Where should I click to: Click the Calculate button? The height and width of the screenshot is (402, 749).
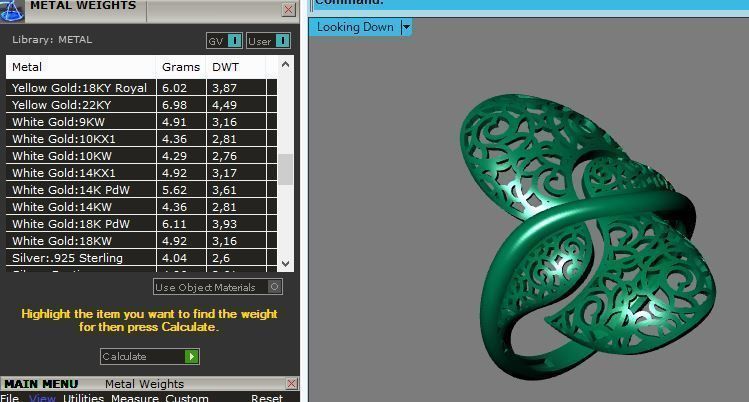150,356
